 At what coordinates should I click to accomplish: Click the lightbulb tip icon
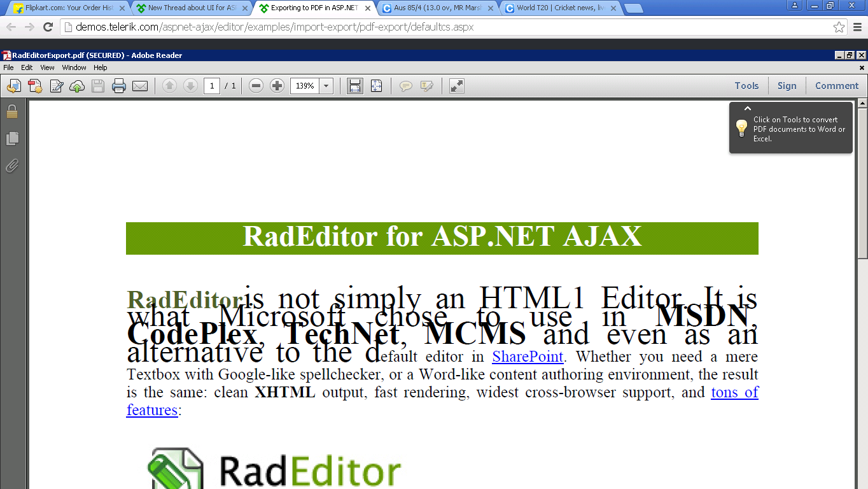coord(741,128)
